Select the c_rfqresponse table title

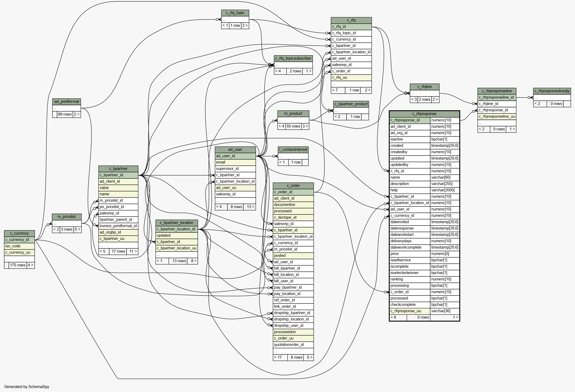click(x=424, y=114)
